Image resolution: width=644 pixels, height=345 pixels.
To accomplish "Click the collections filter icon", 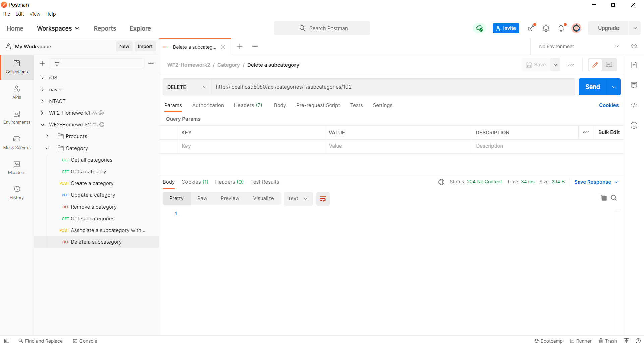I will click(57, 63).
